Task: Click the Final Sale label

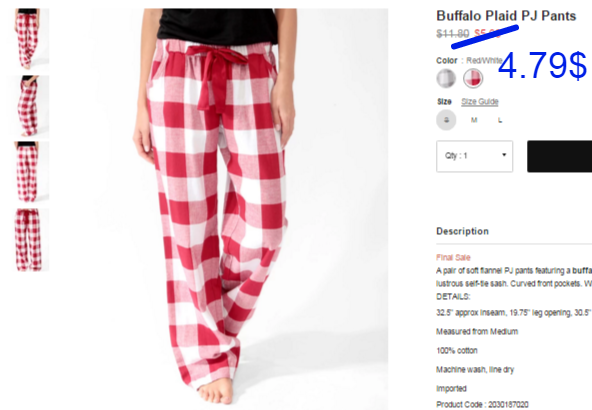Action: point(453,257)
